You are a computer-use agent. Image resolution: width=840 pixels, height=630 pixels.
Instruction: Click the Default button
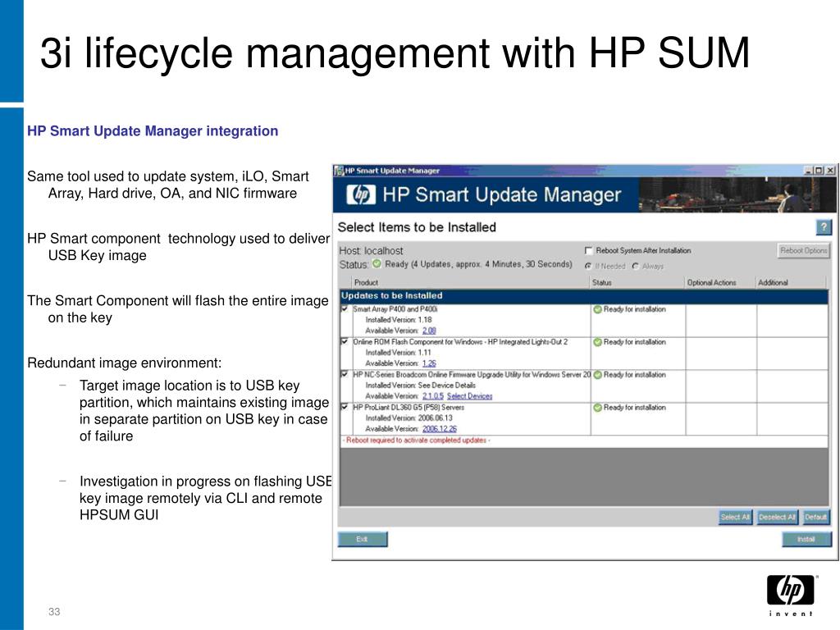click(x=815, y=517)
